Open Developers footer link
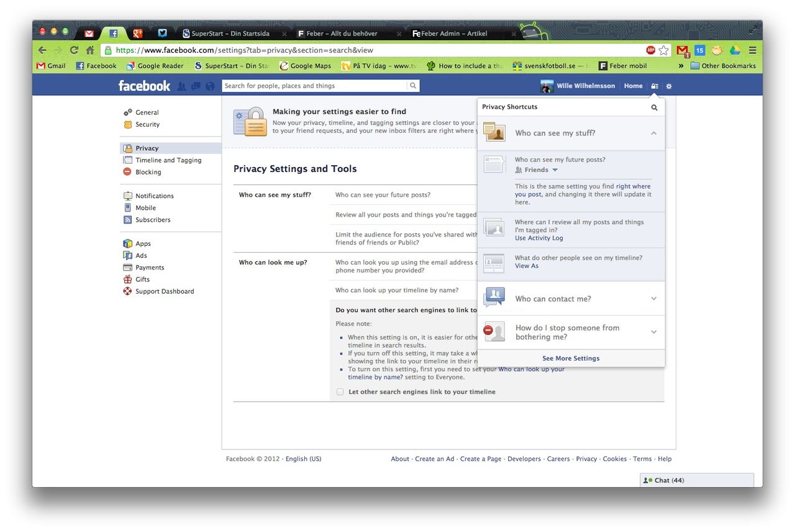The height and width of the screenshot is (532, 795). click(x=524, y=459)
